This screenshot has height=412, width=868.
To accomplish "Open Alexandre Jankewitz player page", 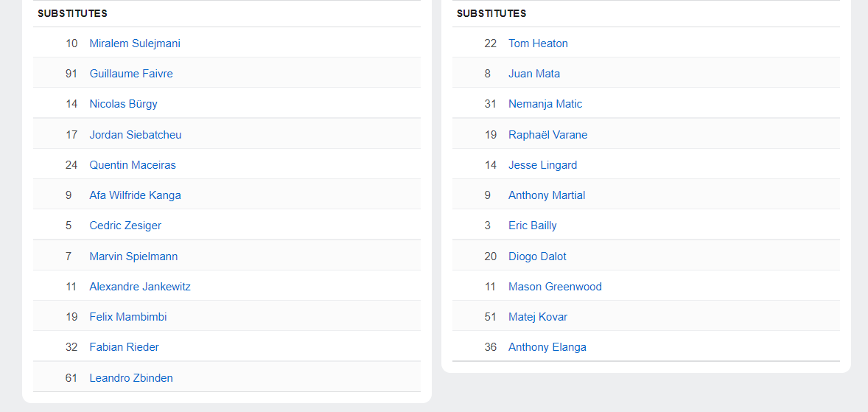I will 140,287.
